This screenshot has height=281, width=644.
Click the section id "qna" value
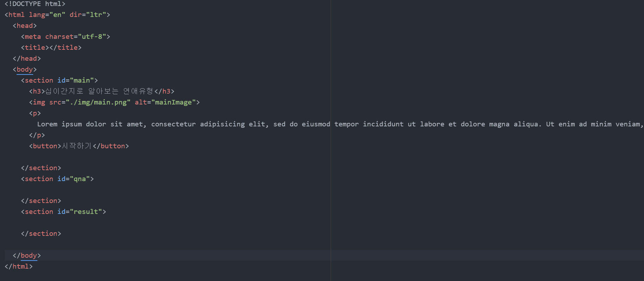pos(80,179)
